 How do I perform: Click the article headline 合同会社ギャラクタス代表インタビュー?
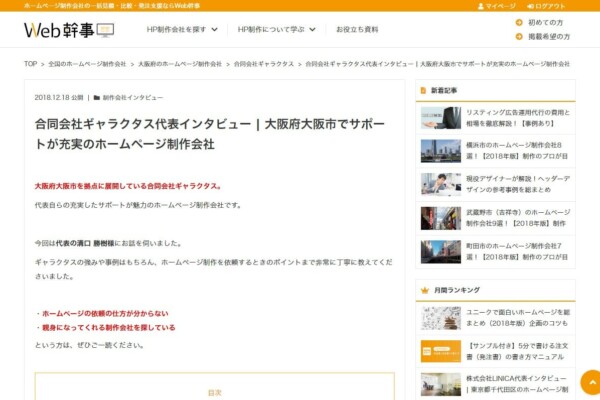(210, 134)
